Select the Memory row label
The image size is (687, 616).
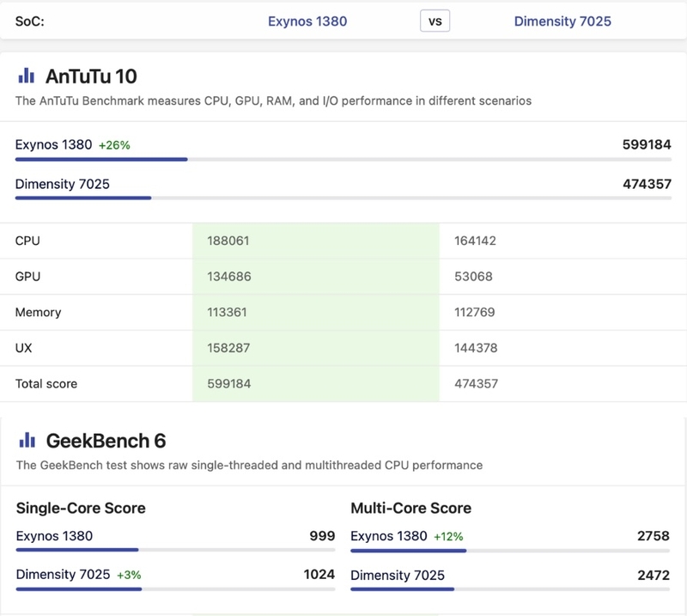38,313
